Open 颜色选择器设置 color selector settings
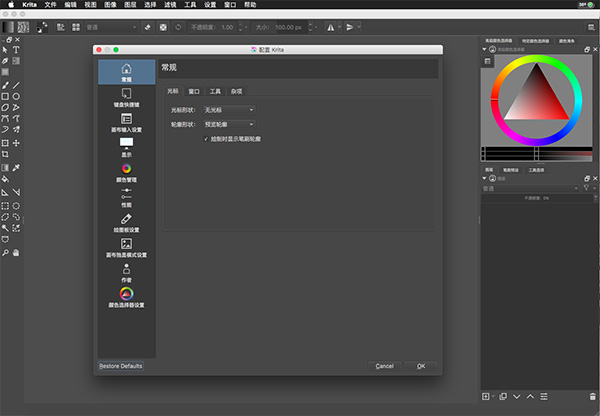 pos(127,298)
